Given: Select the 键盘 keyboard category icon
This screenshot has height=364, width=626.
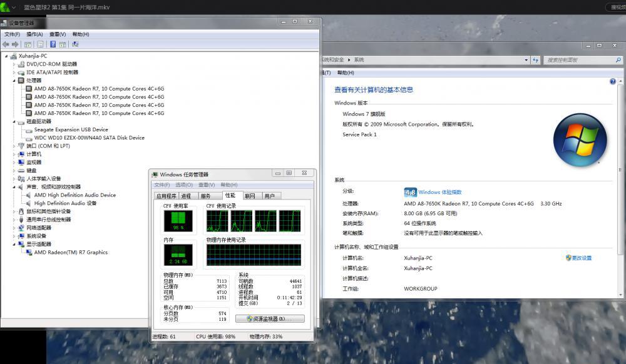Looking at the screenshot, I should [21, 171].
